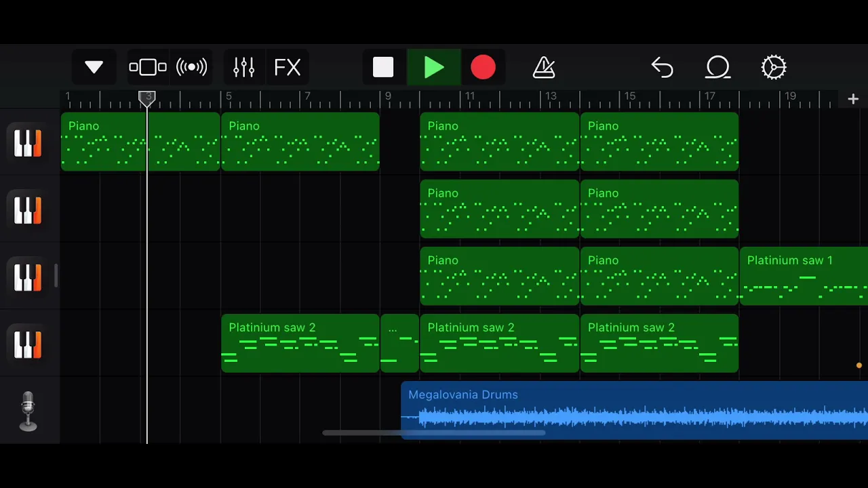Click bar 17 on the ruler

coord(709,97)
